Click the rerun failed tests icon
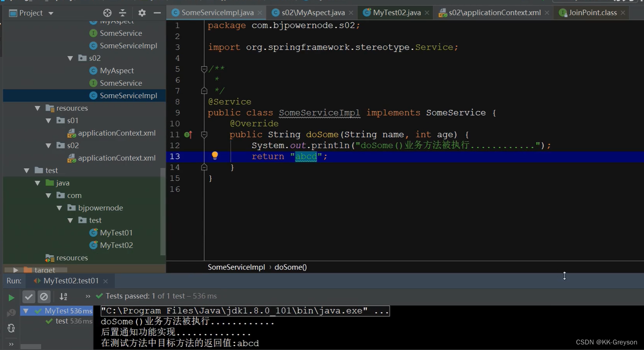The image size is (644, 350). [x=11, y=313]
